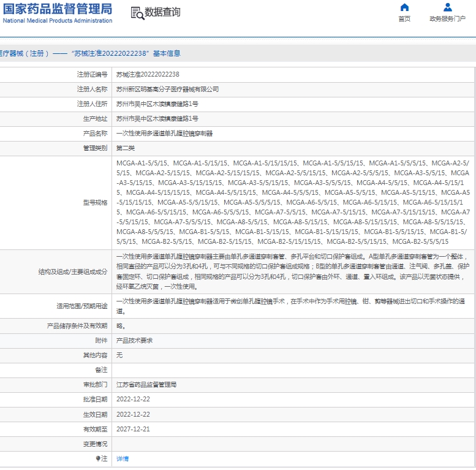Click the 有效期至 label

click(96, 429)
